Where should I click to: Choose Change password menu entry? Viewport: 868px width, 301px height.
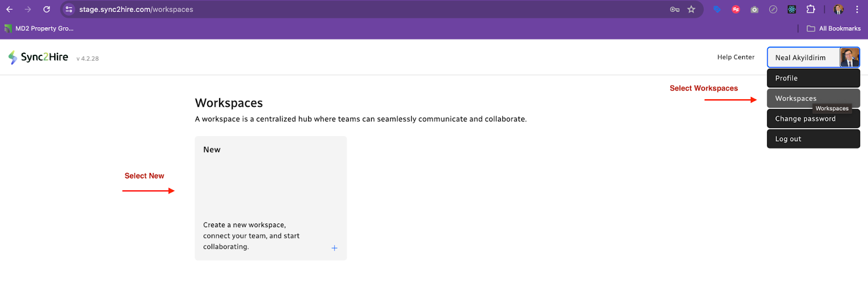coord(813,119)
